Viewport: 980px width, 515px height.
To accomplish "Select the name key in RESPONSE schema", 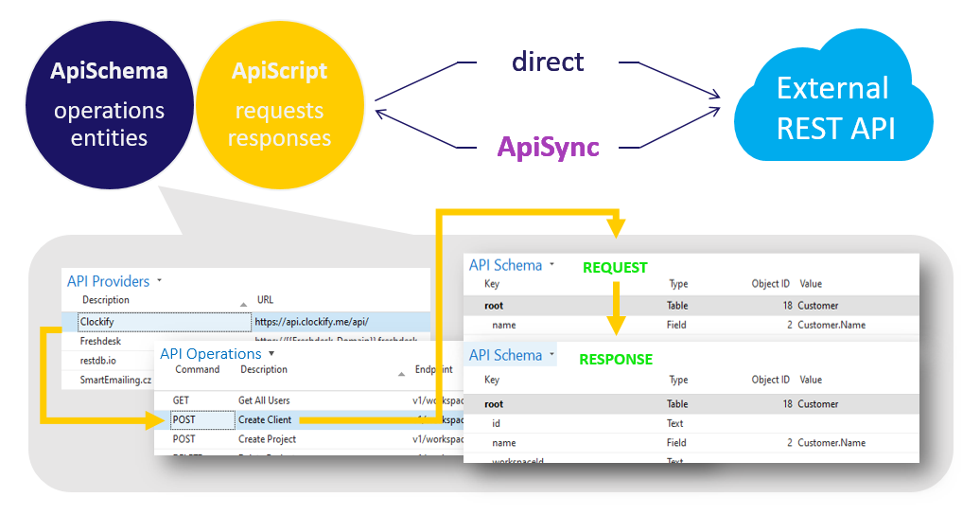I will coord(504,443).
